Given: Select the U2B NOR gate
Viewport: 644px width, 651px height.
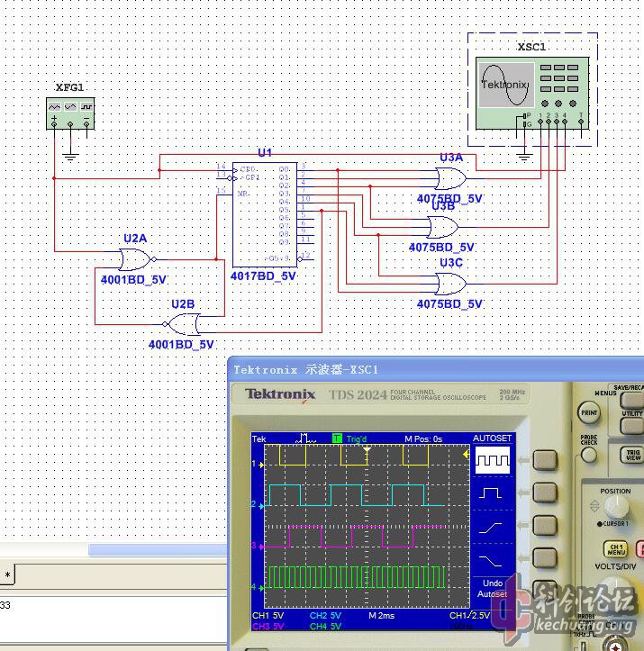Looking at the screenshot, I should click(x=181, y=324).
